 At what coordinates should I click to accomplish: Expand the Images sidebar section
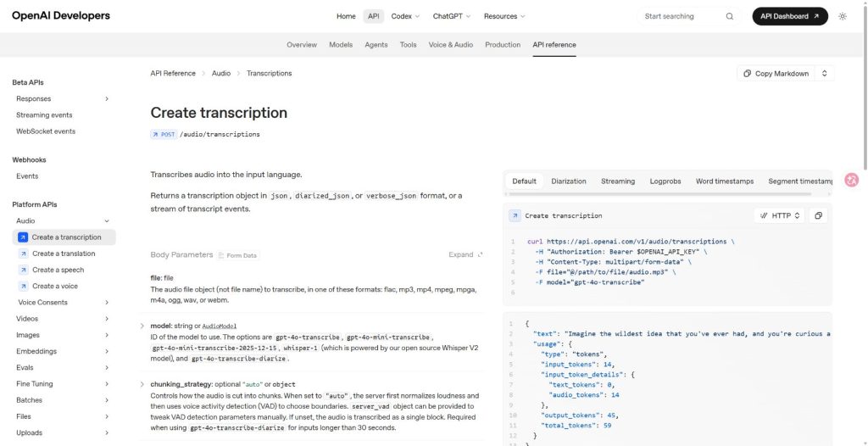click(107, 335)
